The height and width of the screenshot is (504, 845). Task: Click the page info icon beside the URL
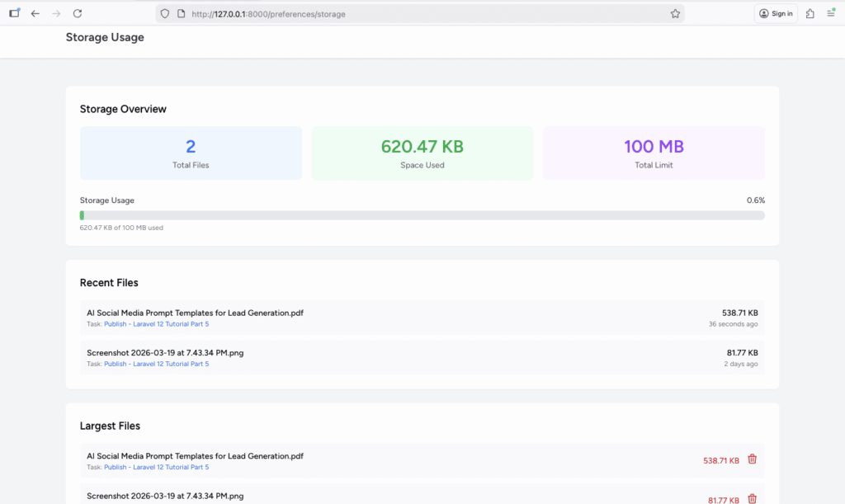[180, 14]
